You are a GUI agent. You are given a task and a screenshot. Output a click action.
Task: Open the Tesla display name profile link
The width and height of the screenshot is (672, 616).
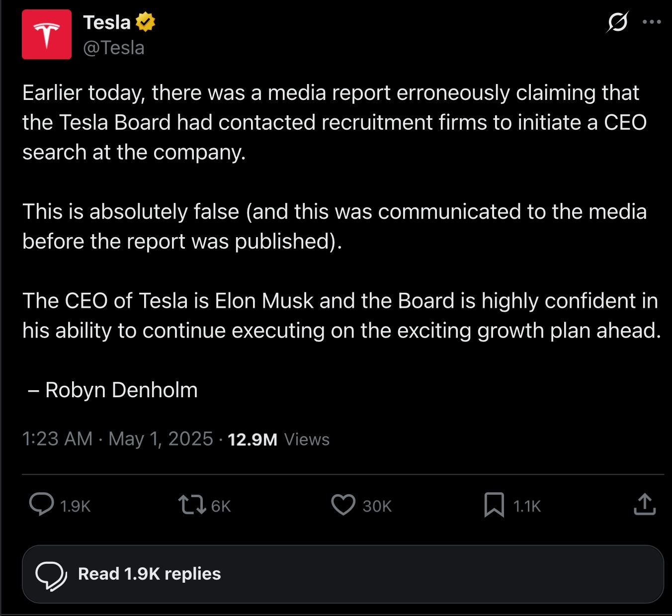[x=106, y=22]
